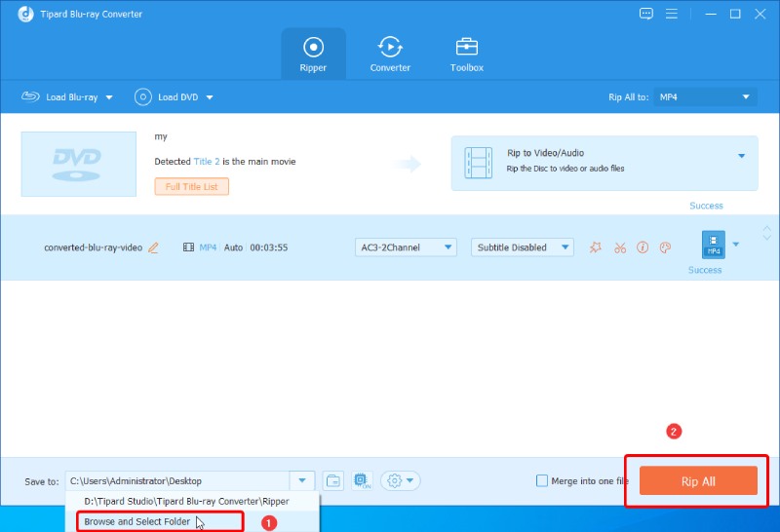Viewport: 780px width, 532px height.
Task: Move the title up with arrow
Action: click(x=766, y=228)
